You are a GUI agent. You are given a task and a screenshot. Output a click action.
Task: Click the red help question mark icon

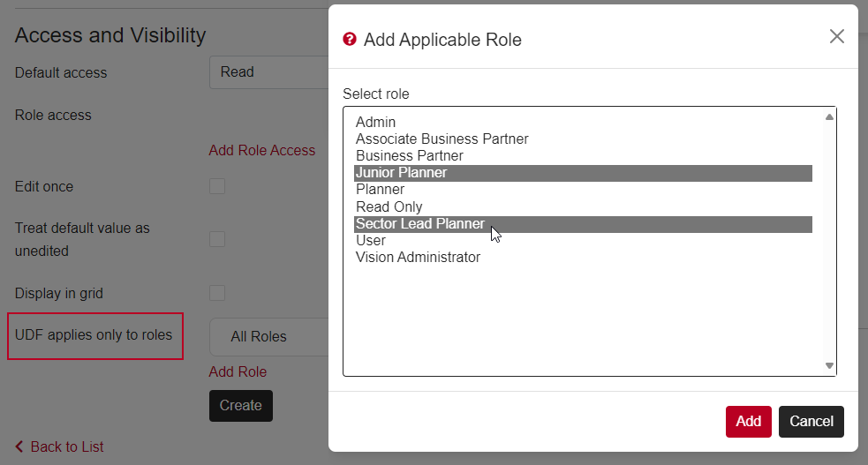pos(350,39)
